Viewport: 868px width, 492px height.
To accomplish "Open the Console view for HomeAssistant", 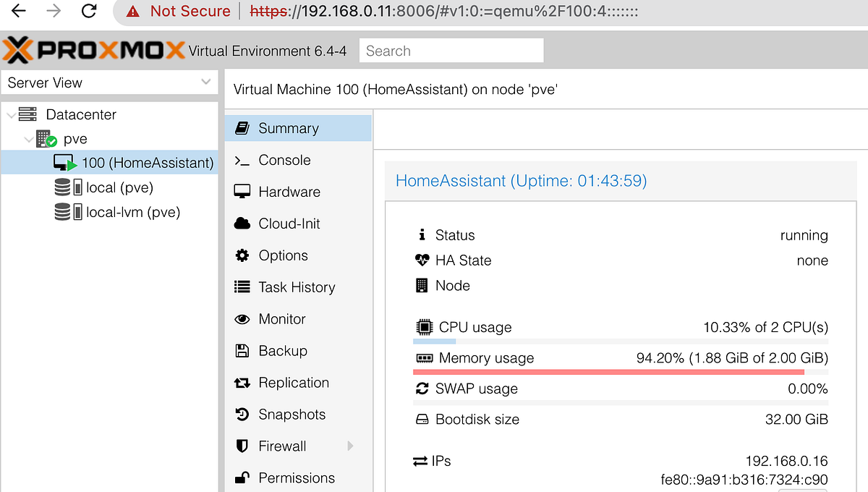I will pyautogui.click(x=286, y=160).
